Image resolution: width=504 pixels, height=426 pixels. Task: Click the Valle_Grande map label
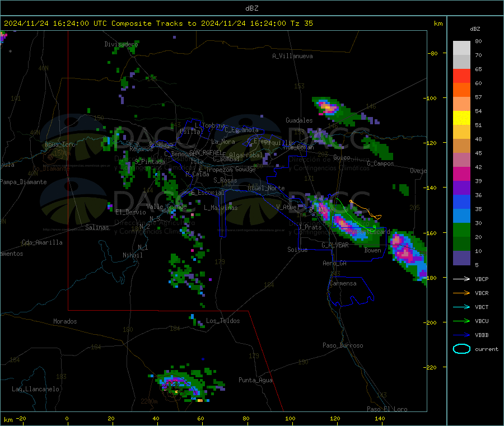[166, 207]
